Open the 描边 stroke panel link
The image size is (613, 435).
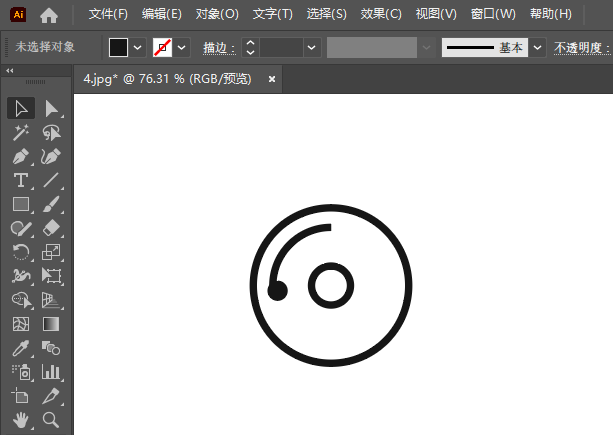(219, 48)
